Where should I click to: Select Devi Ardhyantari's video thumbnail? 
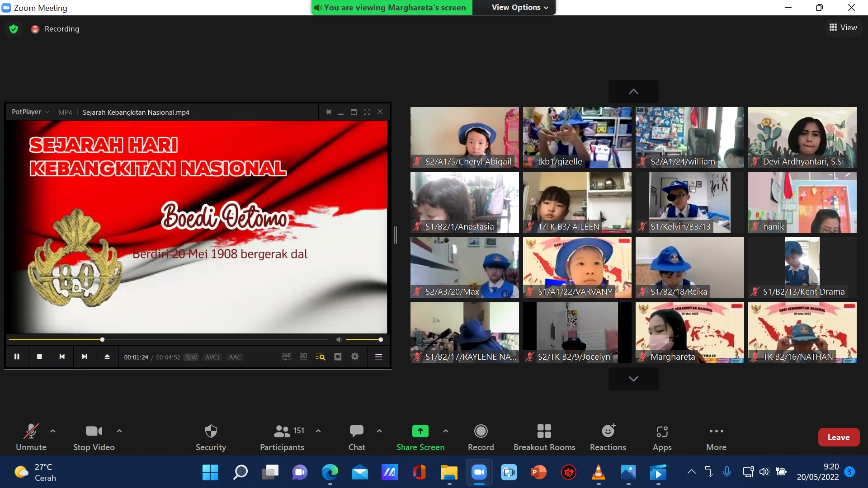pos(802,137)
